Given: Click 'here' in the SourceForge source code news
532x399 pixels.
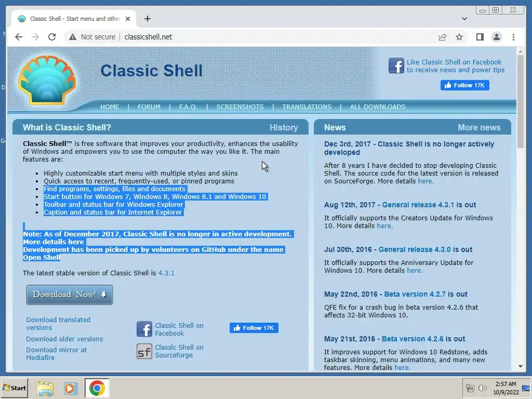Looking at the screenshot, I should [x=426, y=181].
